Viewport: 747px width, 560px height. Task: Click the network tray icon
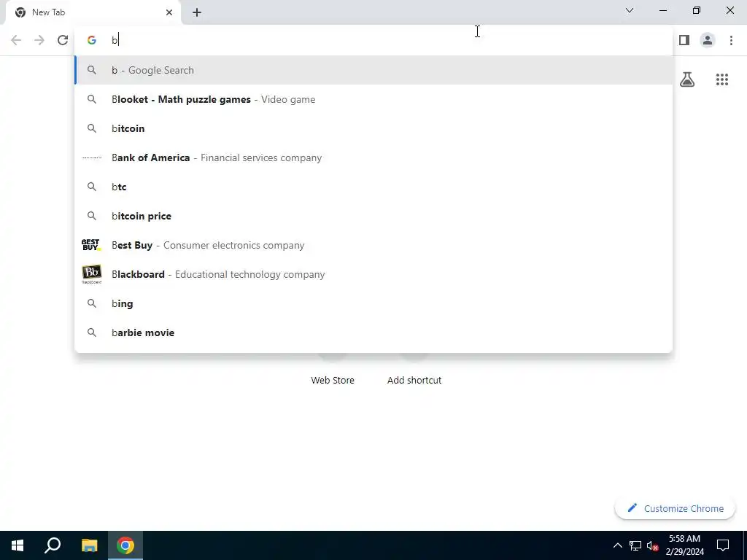click(635, 545)
